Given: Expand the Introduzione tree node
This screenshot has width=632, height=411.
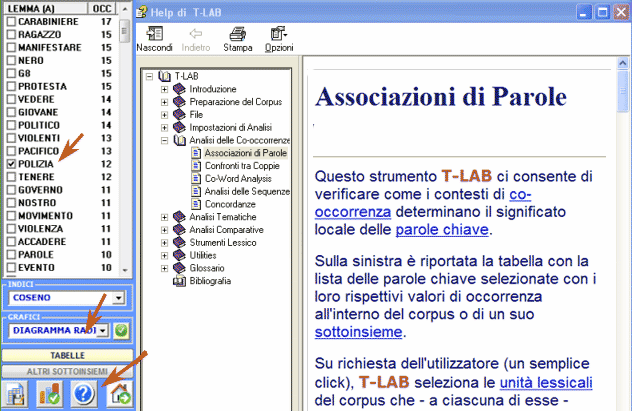Looking at the screenshot, I should coord(164,89).
